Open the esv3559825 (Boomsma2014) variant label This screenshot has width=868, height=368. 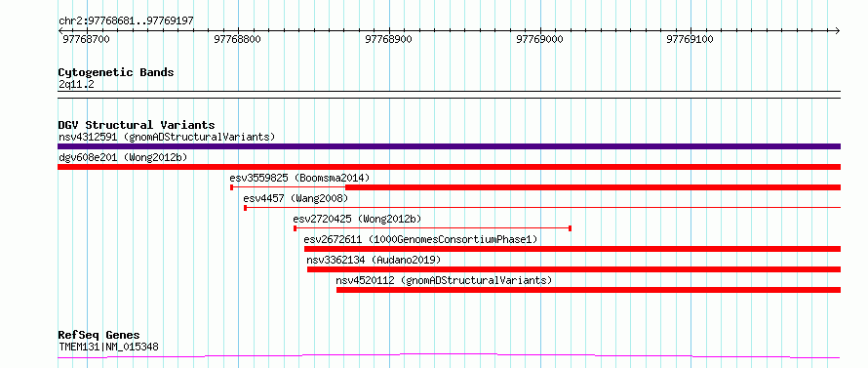click(299, 178)
